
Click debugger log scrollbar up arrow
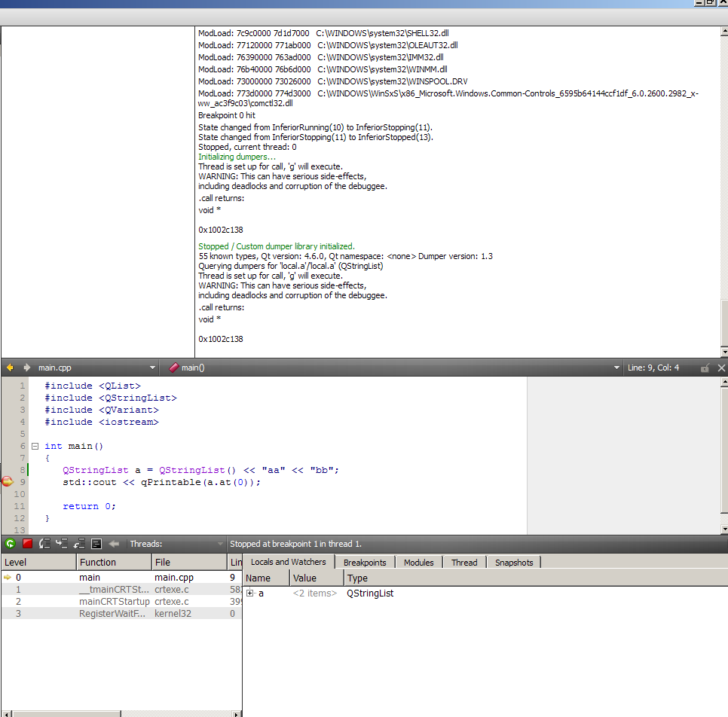pos(724,31)
